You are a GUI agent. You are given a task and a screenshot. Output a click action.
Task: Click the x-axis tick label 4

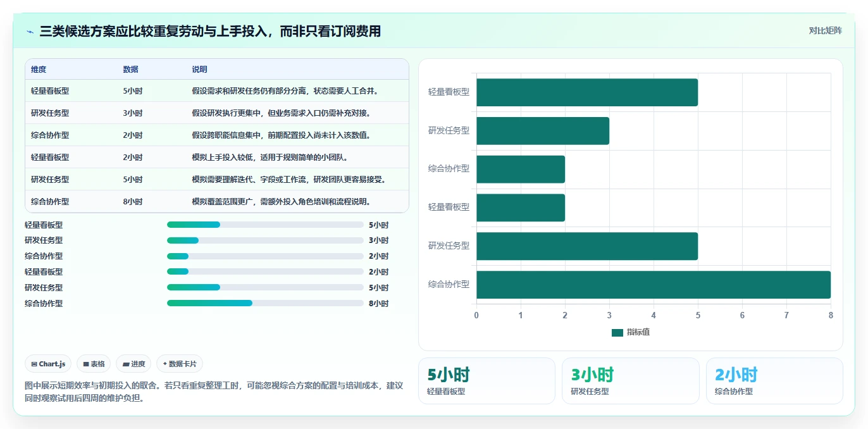654,315
